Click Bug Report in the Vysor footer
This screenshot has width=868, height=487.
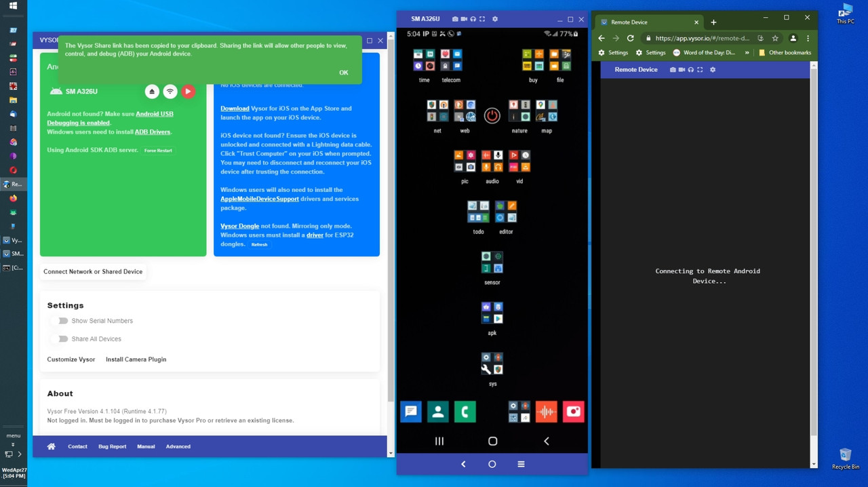112,446
